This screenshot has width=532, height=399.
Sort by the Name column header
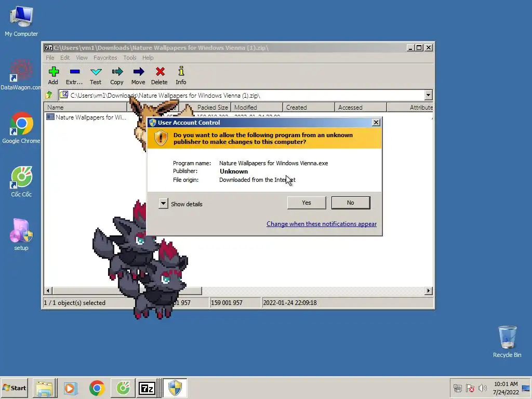86,107
